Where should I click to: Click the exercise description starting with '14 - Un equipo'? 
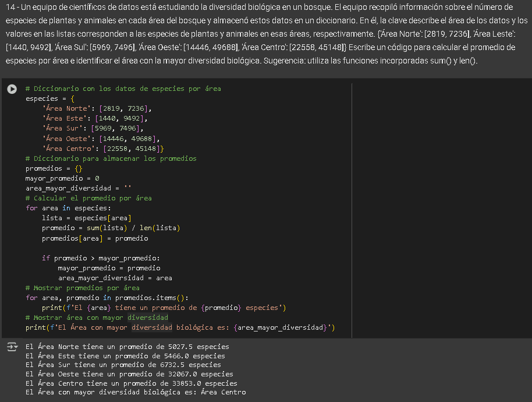pyautogui.click(x=266, y=34)
